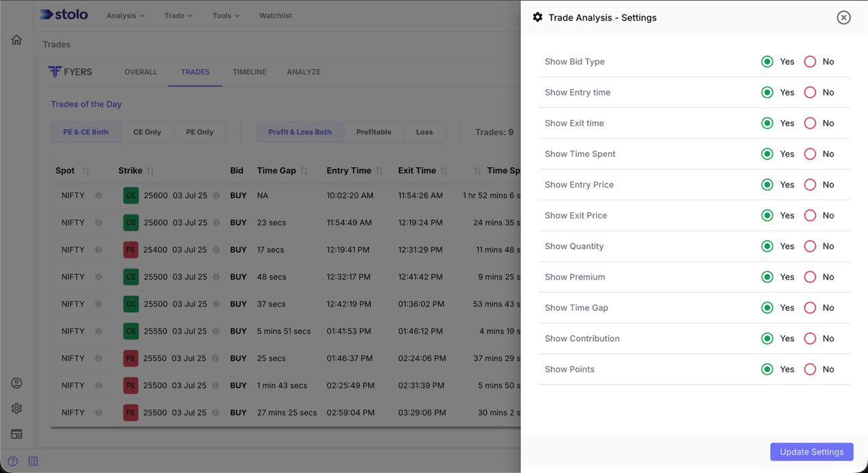Filter trades by PE & CE Both
Screen dimensions: 868x473
point(86,132)
